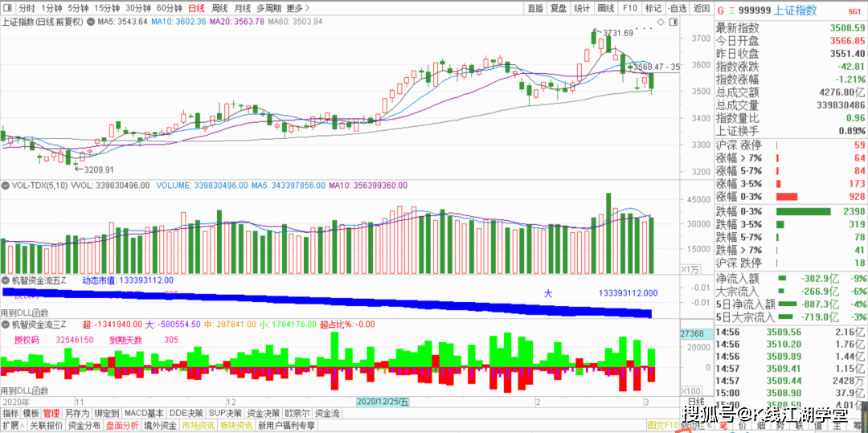868x433 pixels.
Task: Expand the 更多 periods chevron
Action: (307, 8)
